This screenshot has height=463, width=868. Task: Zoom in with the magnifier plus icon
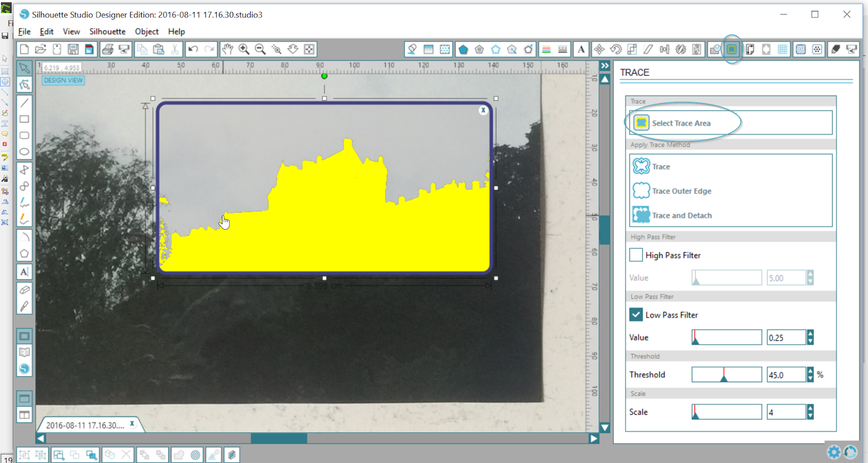[244, 49]
